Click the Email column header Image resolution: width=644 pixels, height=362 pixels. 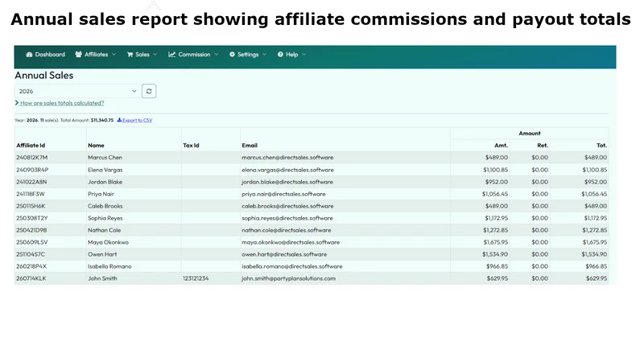pyautogui.click(x=250, y=146)
